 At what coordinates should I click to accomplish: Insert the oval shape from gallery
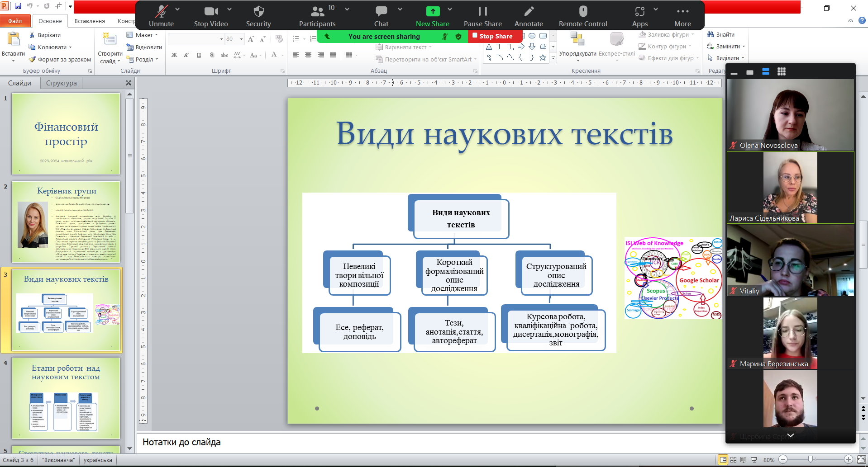[532, 36]
